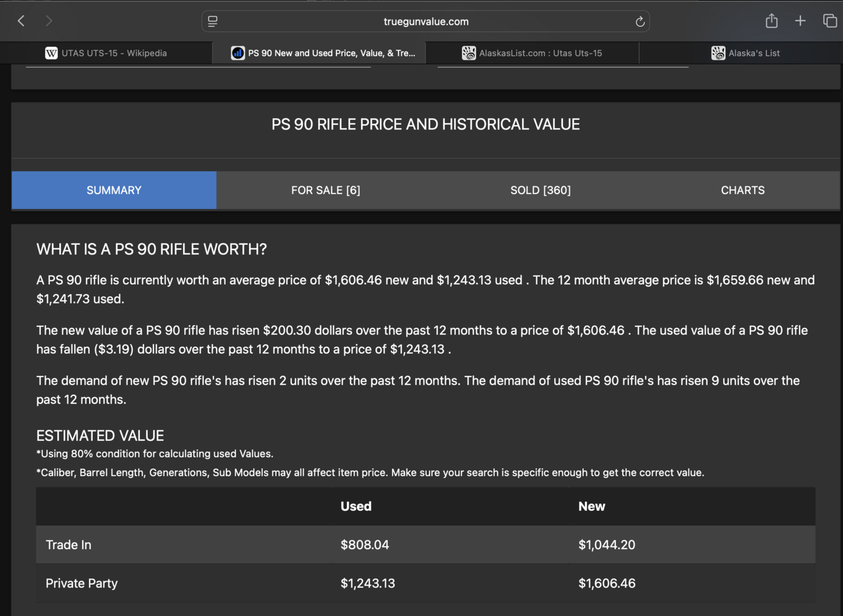Open page settings icon in address bar
Image resolution: width=843 pixels, height=616 pixels.
point(213,22)
